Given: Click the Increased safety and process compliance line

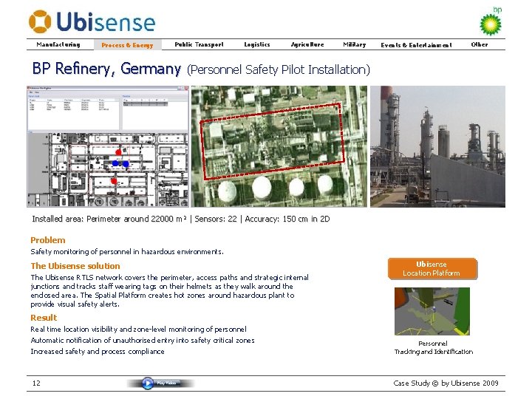Looking at the screenshot, I should [x=98, y=352].
